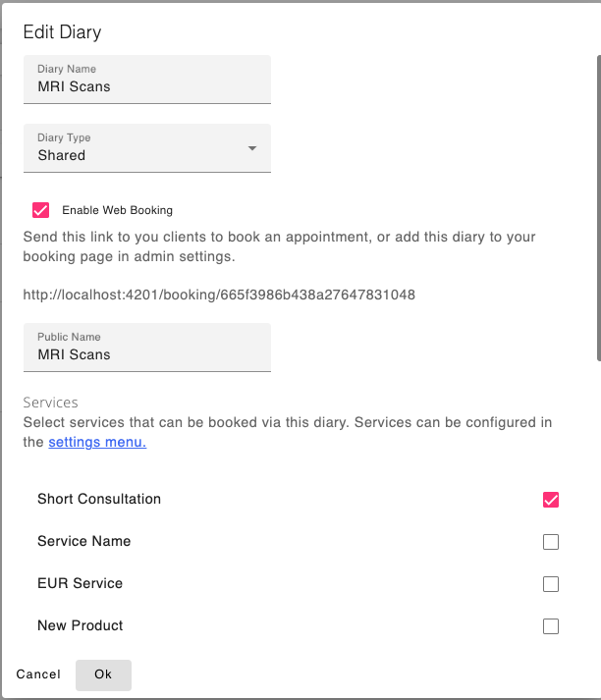This screenshot has width=601, height=700.
Task: Disable the Enable Web Booking checkbox
Action: click(41, 210)
